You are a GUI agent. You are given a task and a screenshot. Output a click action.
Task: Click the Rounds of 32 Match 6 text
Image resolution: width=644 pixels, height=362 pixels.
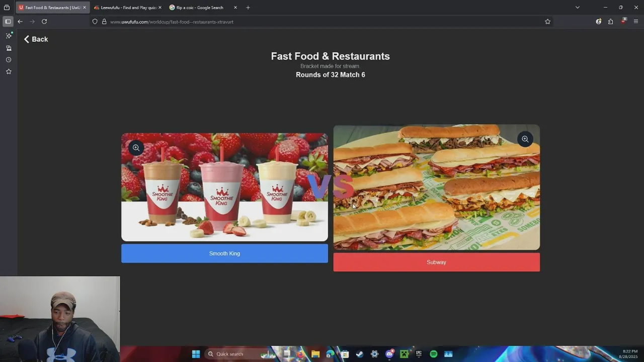click(x=331, y=75)
